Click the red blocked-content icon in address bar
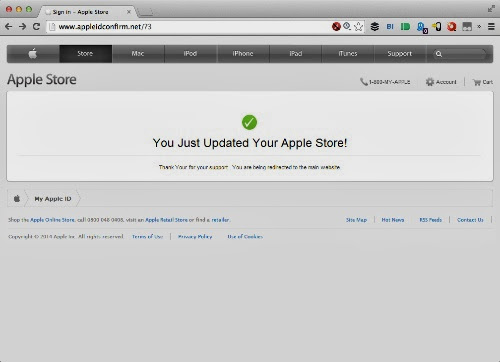500x362 pixels. [x=336, y=26]
